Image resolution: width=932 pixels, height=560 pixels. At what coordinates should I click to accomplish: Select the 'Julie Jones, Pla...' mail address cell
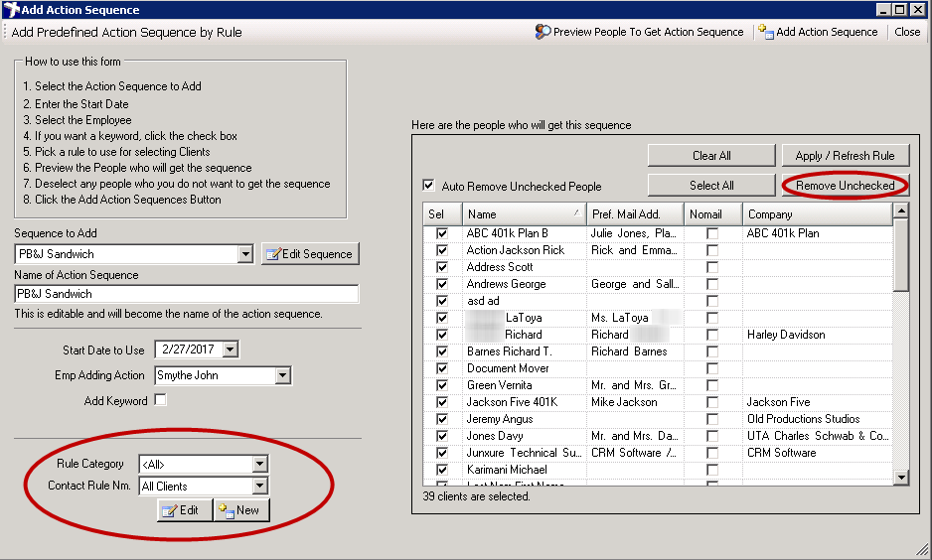[634, 233]
